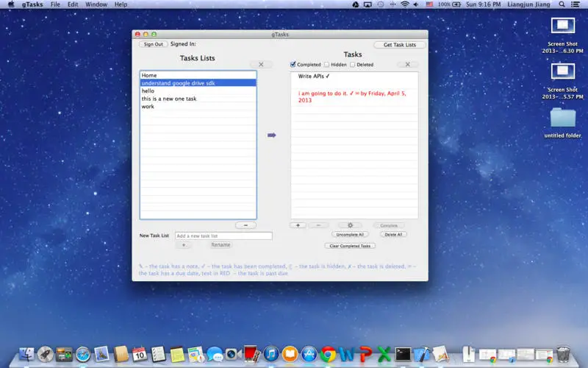Open Spotlight search magnifier
This screenshot has height=368, width=588.
(x=562, y=4)
